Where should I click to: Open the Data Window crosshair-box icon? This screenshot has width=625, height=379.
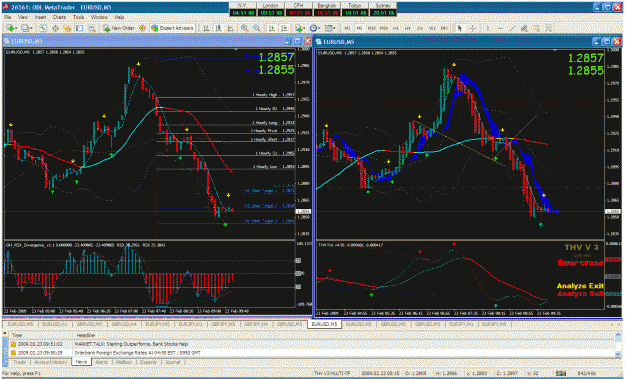55,28
